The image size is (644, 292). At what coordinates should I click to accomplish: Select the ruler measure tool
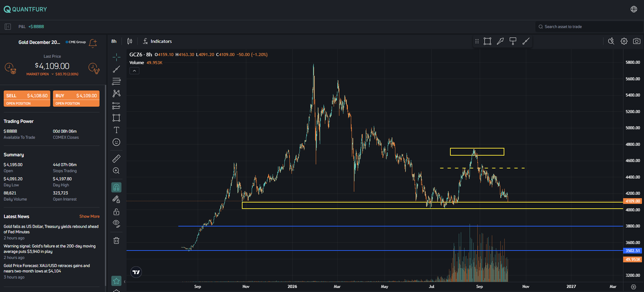116,158
